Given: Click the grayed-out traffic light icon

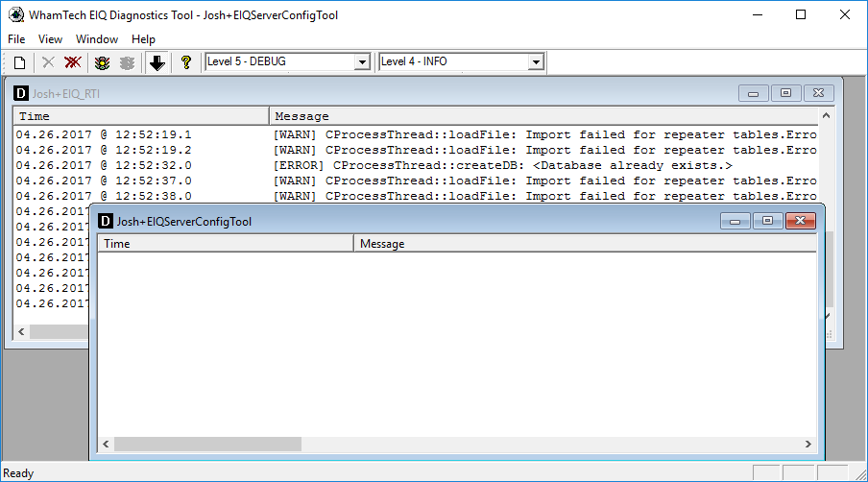Looking at the screenshot, I should click(x=127, y=62).
